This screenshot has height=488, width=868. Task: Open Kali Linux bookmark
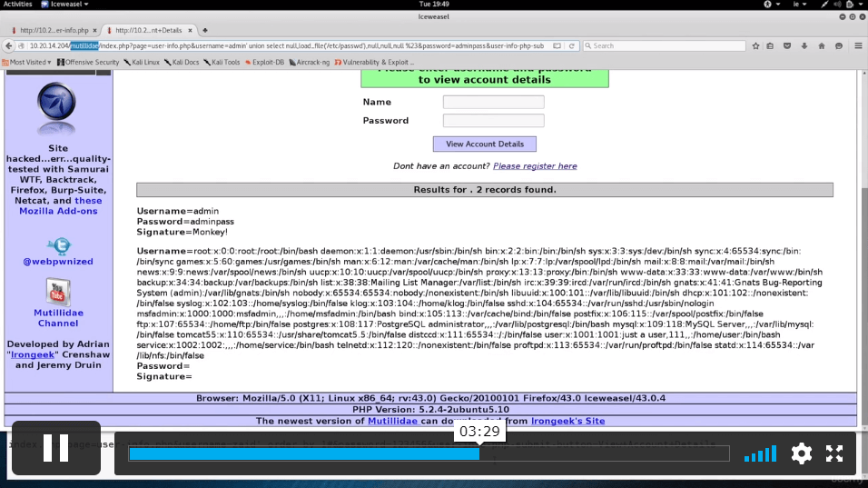click(x=142, y=63)
